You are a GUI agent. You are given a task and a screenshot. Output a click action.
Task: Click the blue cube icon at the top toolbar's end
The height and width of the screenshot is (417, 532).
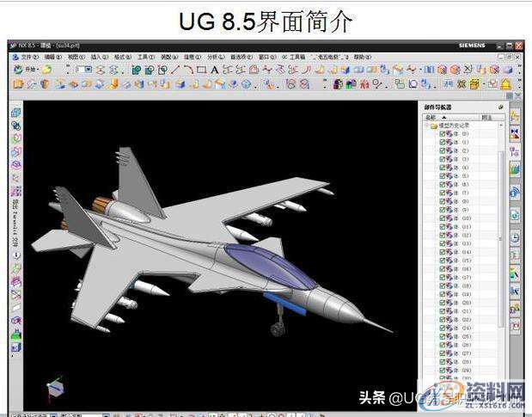[508, 70]
